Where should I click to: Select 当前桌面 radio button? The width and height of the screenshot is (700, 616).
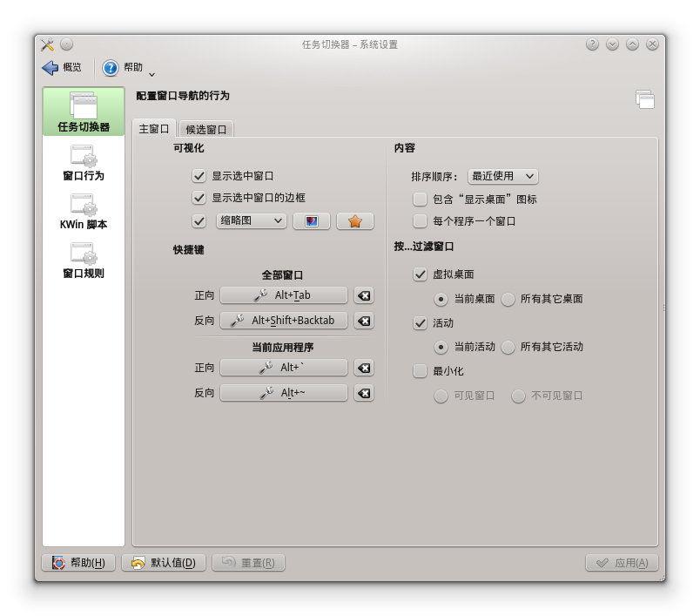point(441,299)
